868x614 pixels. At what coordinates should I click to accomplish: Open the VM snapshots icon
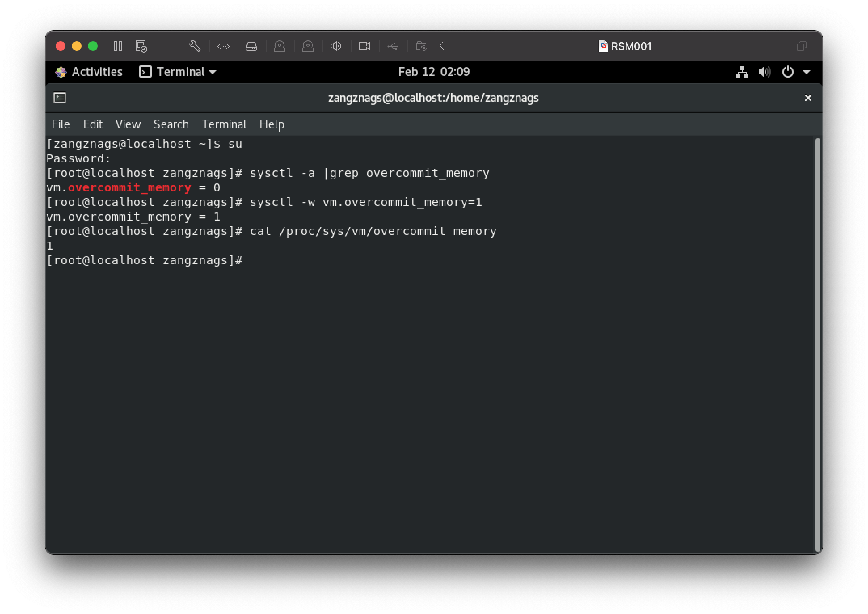[141, 46]
